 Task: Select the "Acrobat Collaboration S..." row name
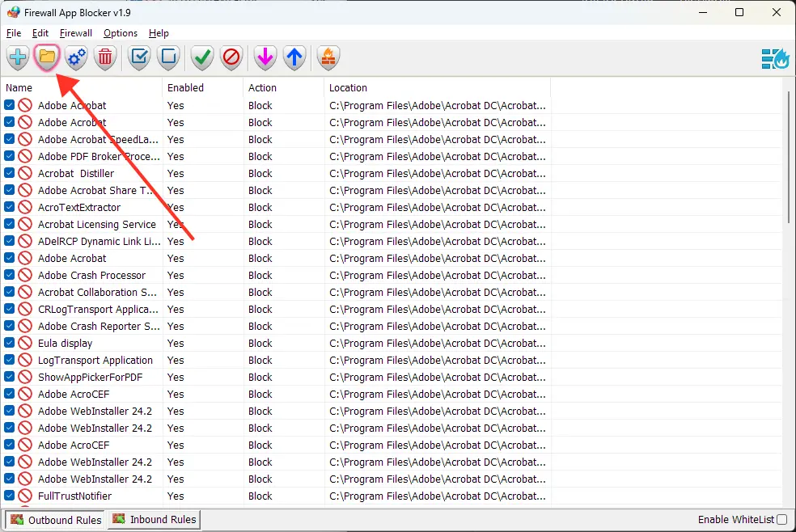[x=97, y=292]
